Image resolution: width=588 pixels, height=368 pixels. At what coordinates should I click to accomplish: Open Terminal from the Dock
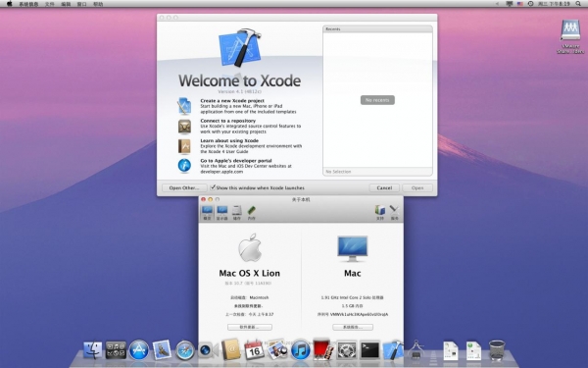(x=370, y=350)
